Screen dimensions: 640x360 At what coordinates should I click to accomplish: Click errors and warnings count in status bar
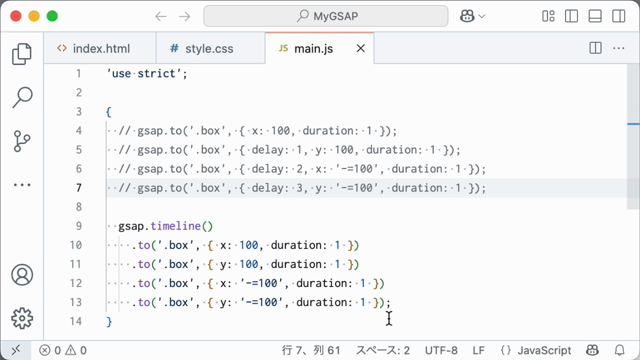coord(63,350)
